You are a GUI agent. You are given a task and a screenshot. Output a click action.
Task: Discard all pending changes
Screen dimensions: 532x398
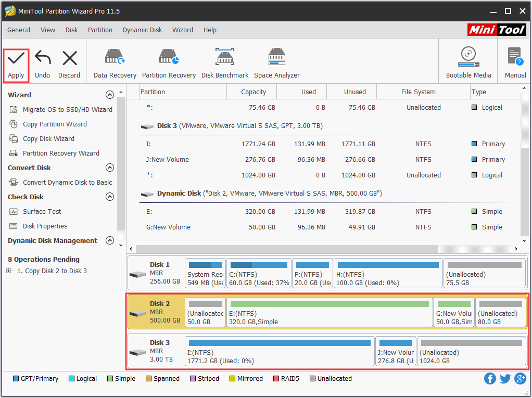69,66
